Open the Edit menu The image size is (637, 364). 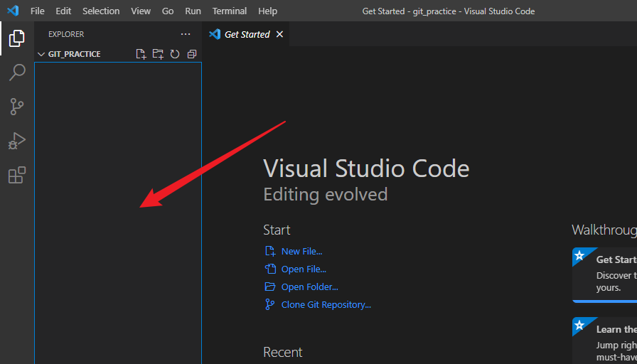63,11
